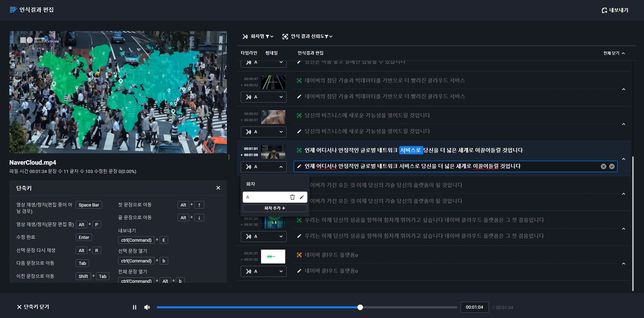This screenshot has height=318, width=644.
Task: Collapse the 00:01:01 sentence row chevron
Action: (x=624, y=159)
